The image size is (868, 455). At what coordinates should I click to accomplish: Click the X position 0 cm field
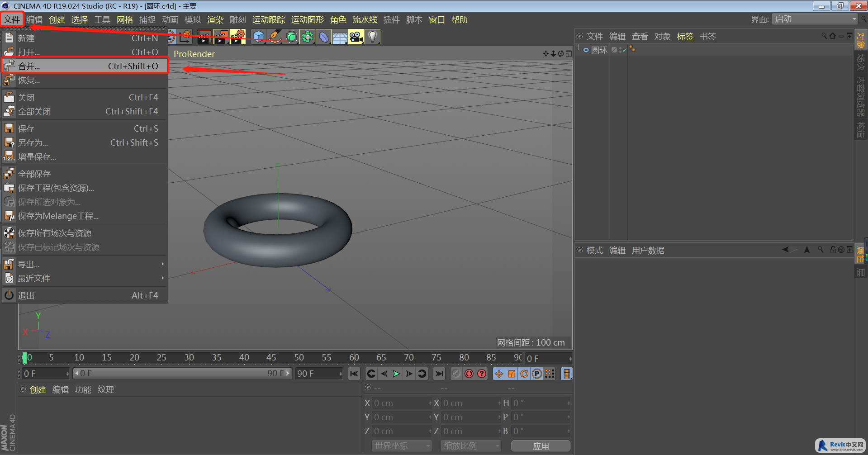(x=401, y=403)
